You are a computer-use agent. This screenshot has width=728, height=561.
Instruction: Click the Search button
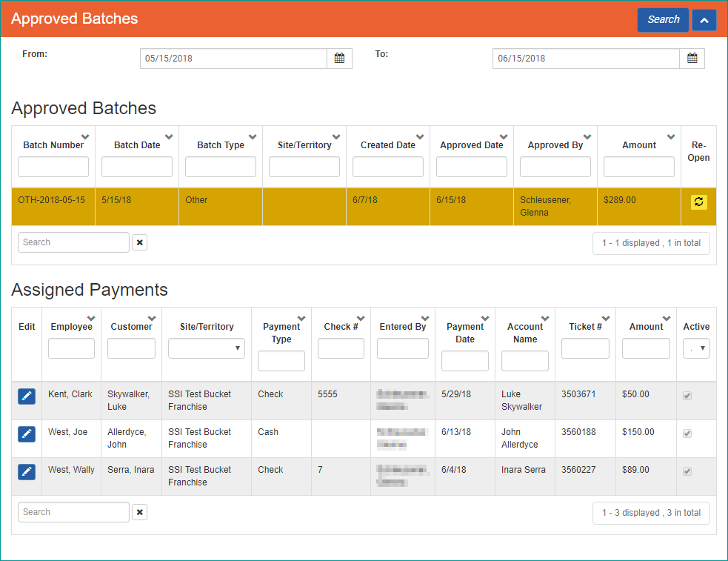click(662, 19)
